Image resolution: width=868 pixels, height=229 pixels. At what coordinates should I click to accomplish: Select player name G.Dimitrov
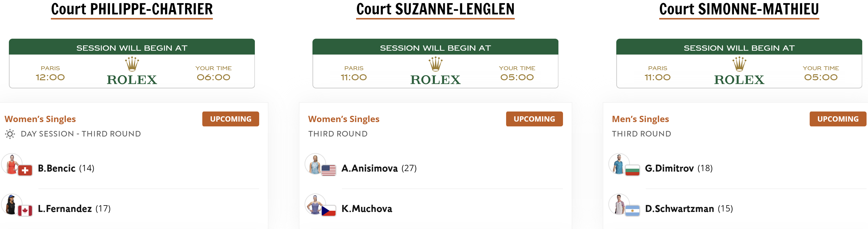(x=669, y=168)
